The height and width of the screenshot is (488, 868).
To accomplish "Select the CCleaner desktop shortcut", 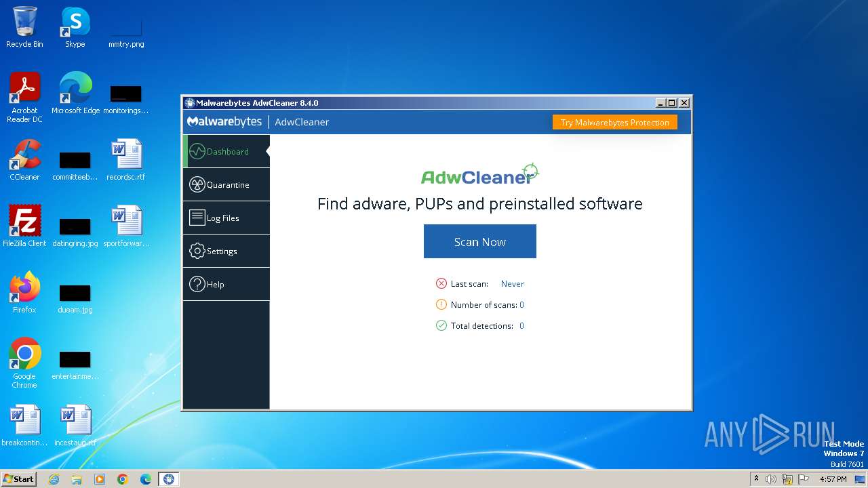I will tap(24, 160).
